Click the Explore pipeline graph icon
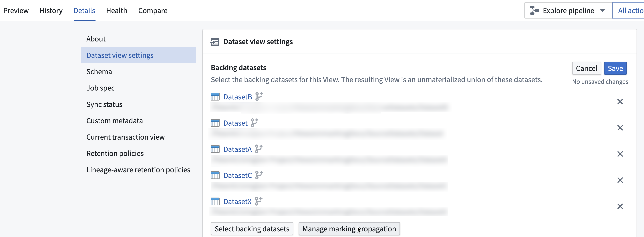Image resolution: width=644 pixels, height=237 pixels. tap(534, 11)
